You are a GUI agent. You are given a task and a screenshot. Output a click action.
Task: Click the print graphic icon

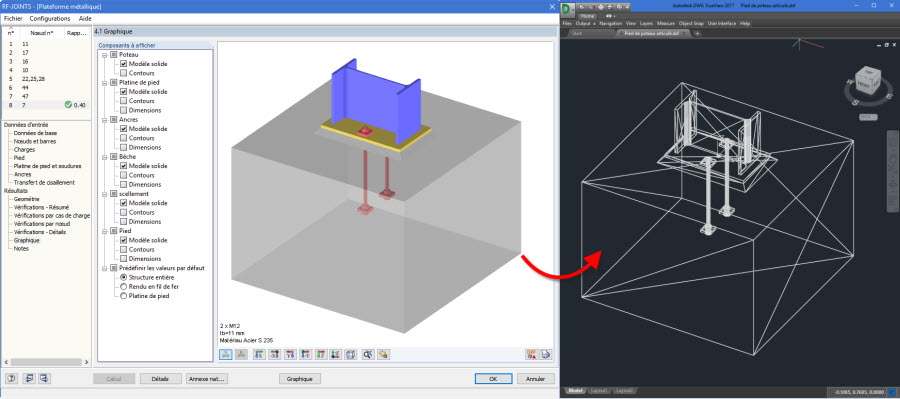click(x=545, y=354)
